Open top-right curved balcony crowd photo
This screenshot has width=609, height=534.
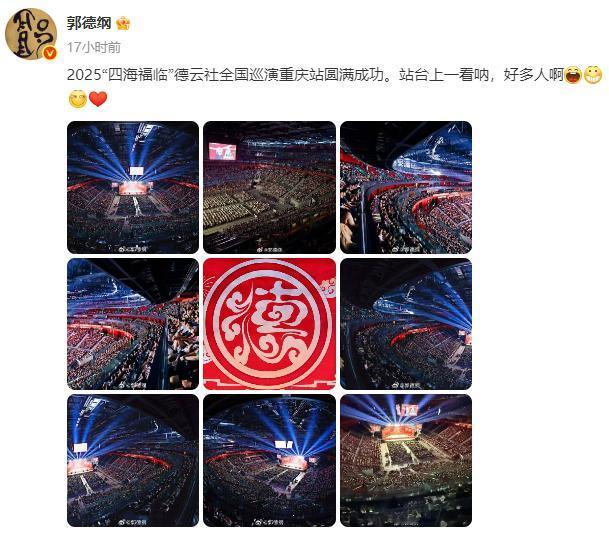coord(406,187)
